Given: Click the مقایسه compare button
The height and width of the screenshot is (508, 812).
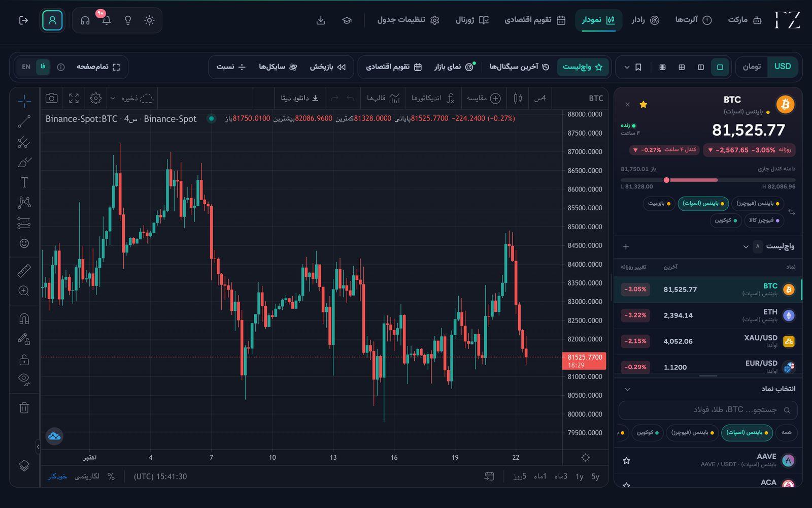Looking at the screenshot, I should click(484, 98).
